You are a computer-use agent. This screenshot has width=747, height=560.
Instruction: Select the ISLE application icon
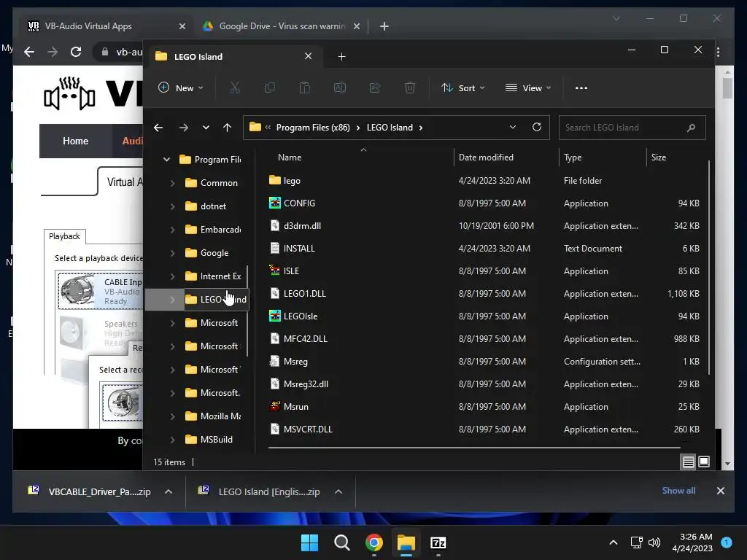(275, 271)
